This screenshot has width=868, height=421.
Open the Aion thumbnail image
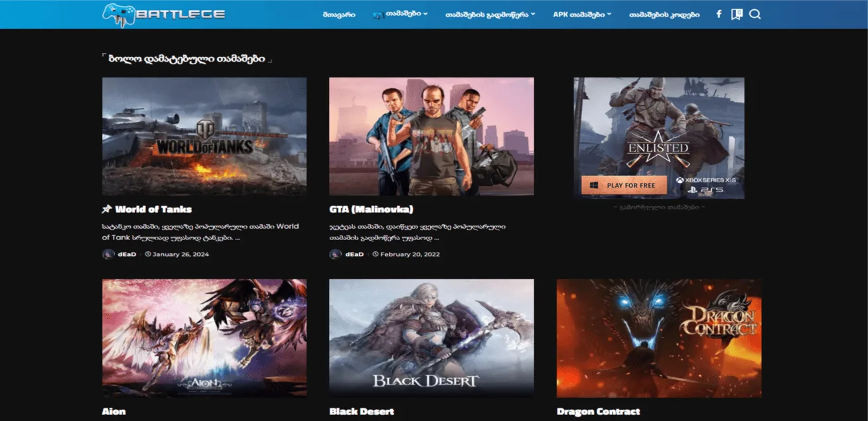click(x=204, y=338)
